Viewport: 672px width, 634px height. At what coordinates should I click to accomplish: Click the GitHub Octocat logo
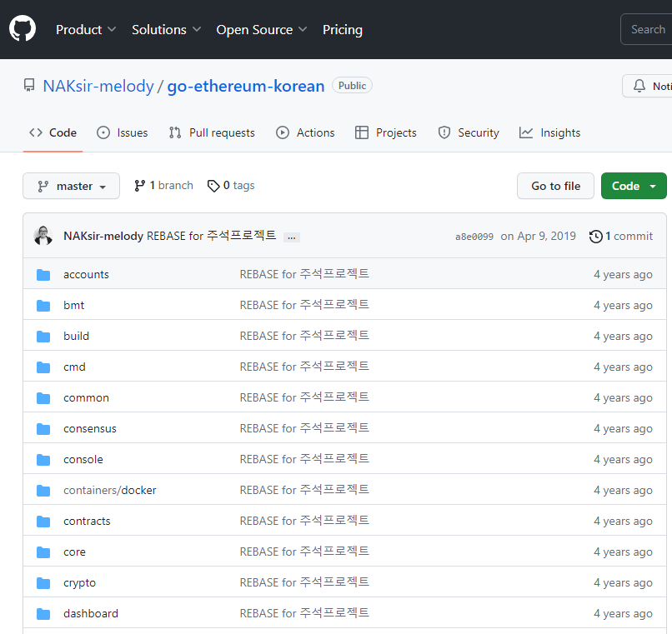23,28
